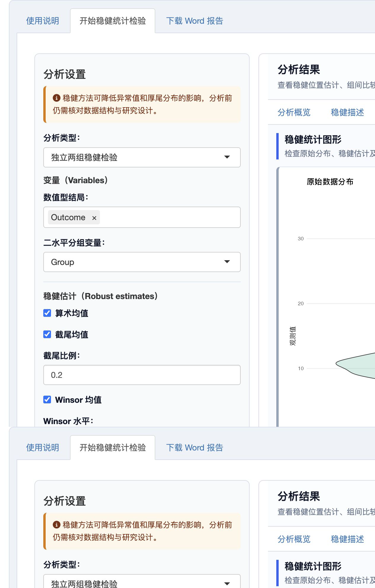Click the upper 分析结果 panel heading
This screenshot has height=588, width=375.
[x=299, y=70]
